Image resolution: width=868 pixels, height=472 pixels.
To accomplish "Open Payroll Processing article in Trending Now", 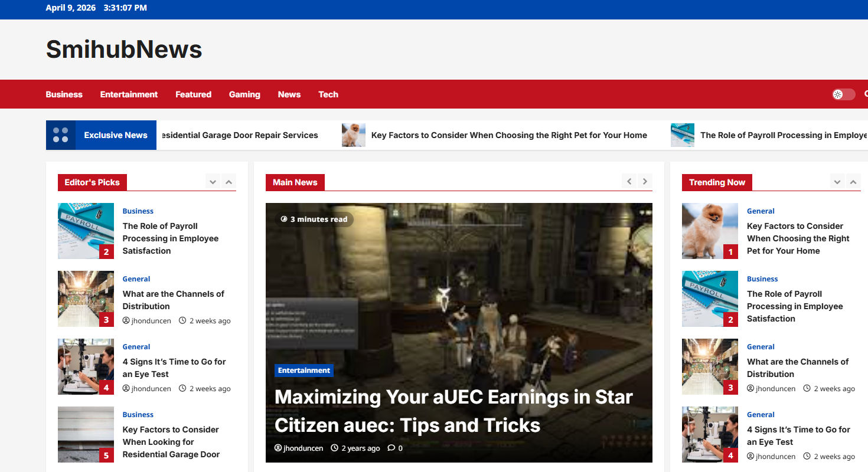I will click(x=795, y=306).
